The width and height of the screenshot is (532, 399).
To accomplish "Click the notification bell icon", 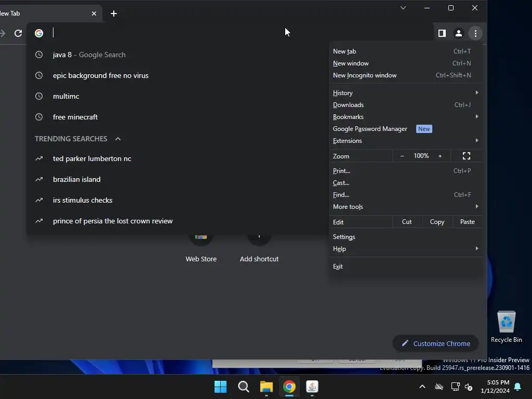I will point(518,387).
